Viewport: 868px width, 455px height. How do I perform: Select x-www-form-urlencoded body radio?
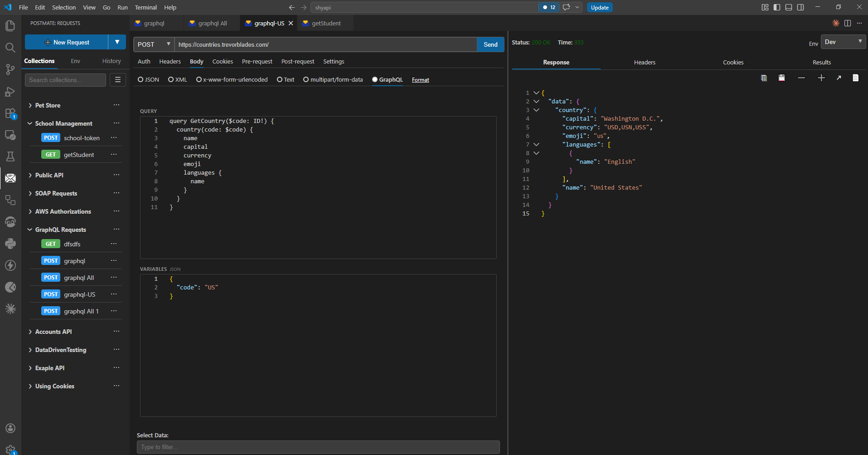(199, 79)
